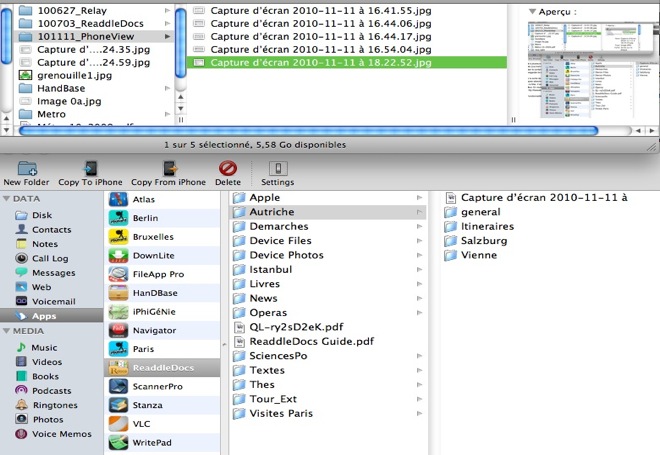Open the Settings toolbar icon
The height and width of the screenshot is (455, 660).
click(x=277, y=168)
